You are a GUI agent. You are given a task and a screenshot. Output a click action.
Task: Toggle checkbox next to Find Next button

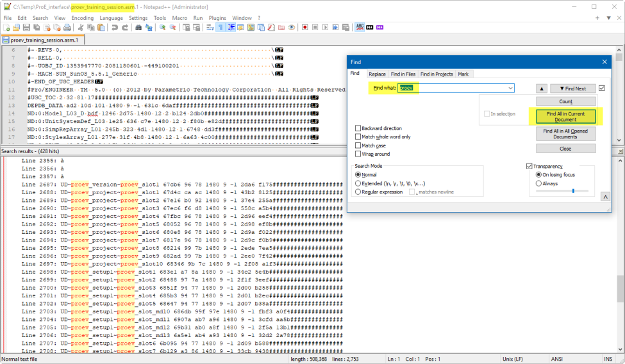point(602,88)
